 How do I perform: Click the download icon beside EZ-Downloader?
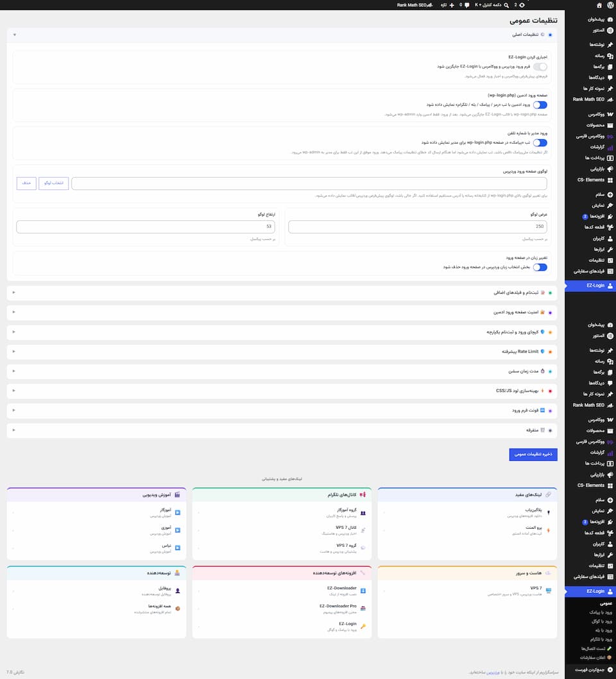tap(363, 590)
